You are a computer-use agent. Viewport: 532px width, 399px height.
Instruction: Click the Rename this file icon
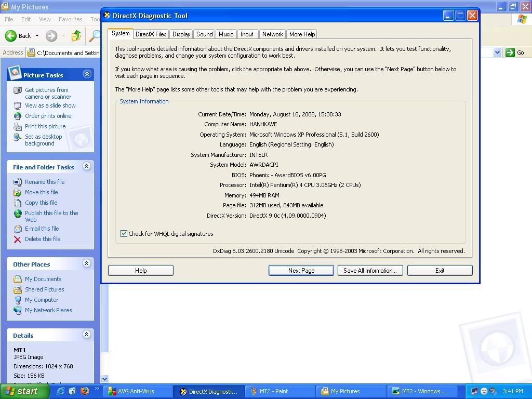pos(18,182)
